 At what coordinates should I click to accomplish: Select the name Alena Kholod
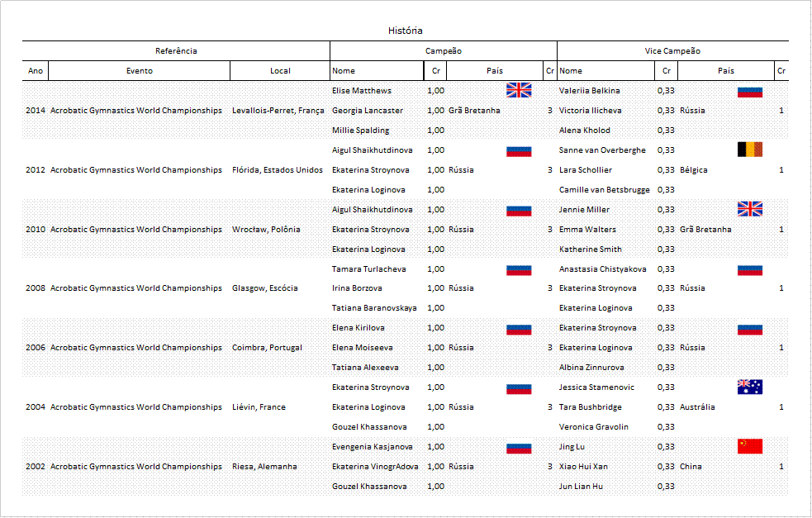pyautogui.click(x=585, y=131)
